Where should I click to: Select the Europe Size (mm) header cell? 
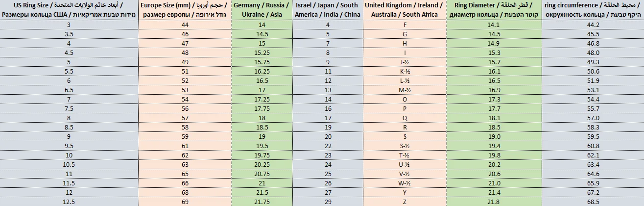(x=184, y=10)
